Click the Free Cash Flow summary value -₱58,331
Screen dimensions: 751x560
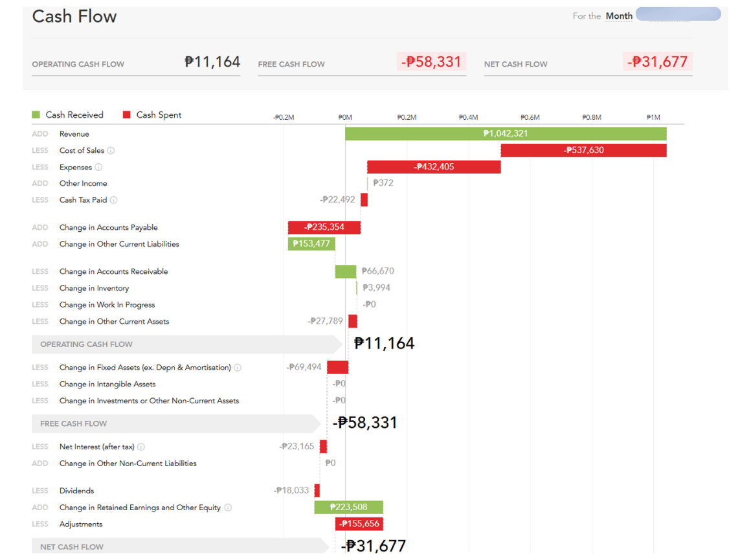(431, 62)
